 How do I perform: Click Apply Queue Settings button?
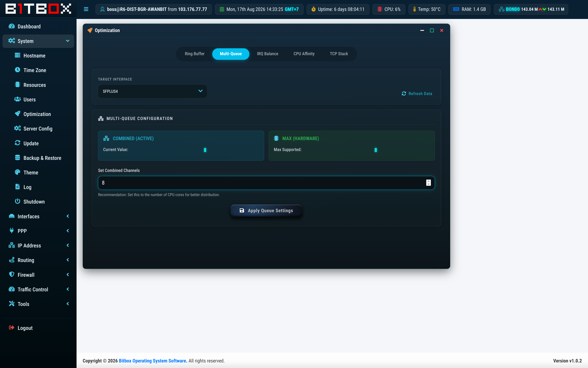(x=266, y=210)
